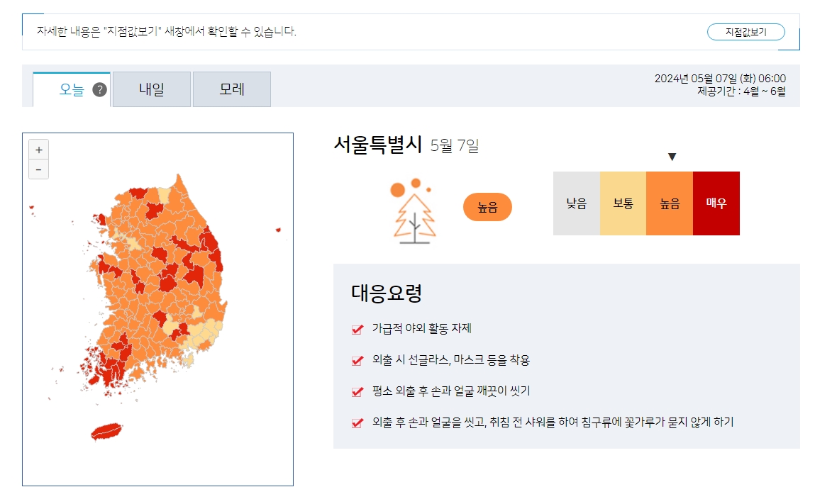Switch to the 내일 tab
This screenshot has height=504, width=815.
coord(151,89)
